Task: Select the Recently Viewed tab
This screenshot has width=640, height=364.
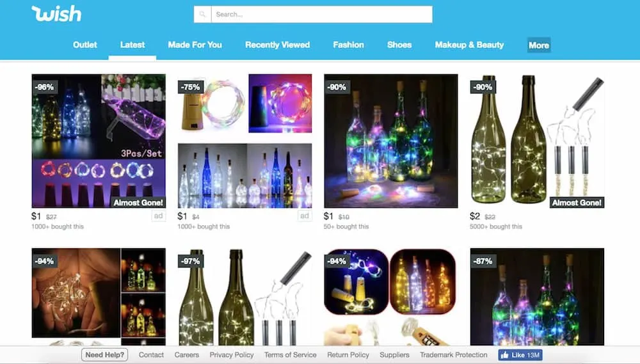Action: tap(277, 45)
